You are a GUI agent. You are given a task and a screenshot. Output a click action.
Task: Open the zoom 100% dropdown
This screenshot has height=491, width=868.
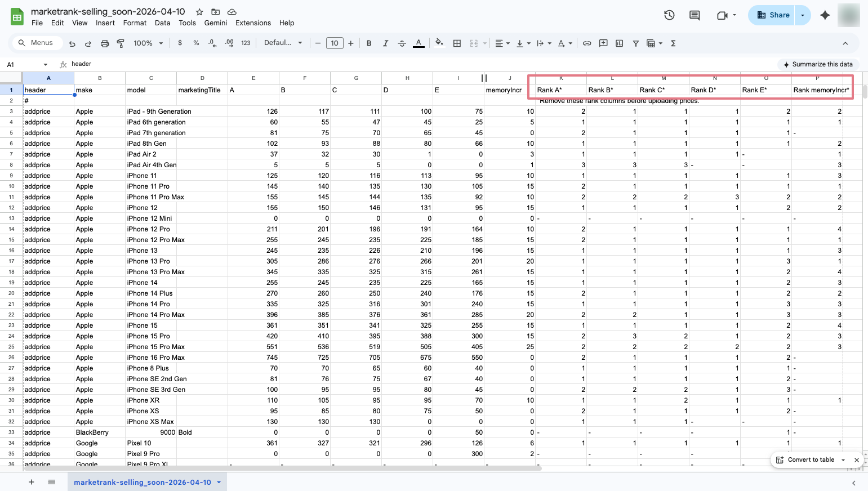click(148, 43)
